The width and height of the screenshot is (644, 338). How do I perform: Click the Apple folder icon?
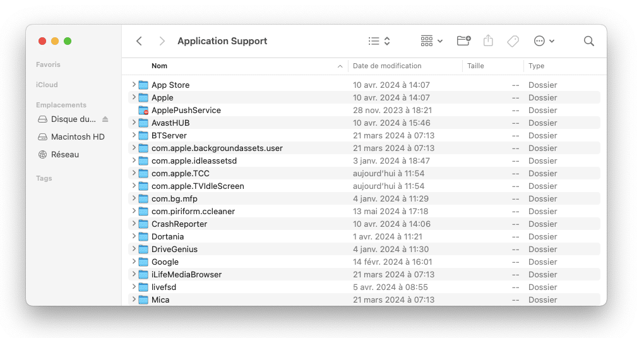click(143, 97)
